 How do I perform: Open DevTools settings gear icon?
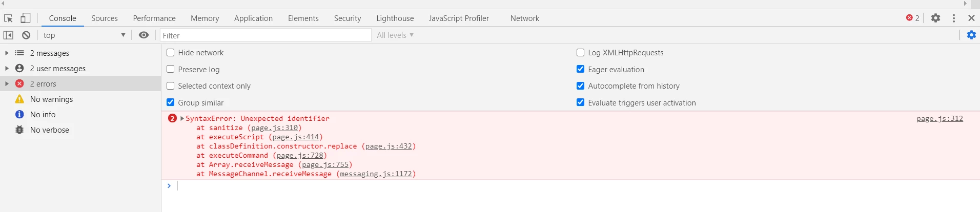pos(936,18)
